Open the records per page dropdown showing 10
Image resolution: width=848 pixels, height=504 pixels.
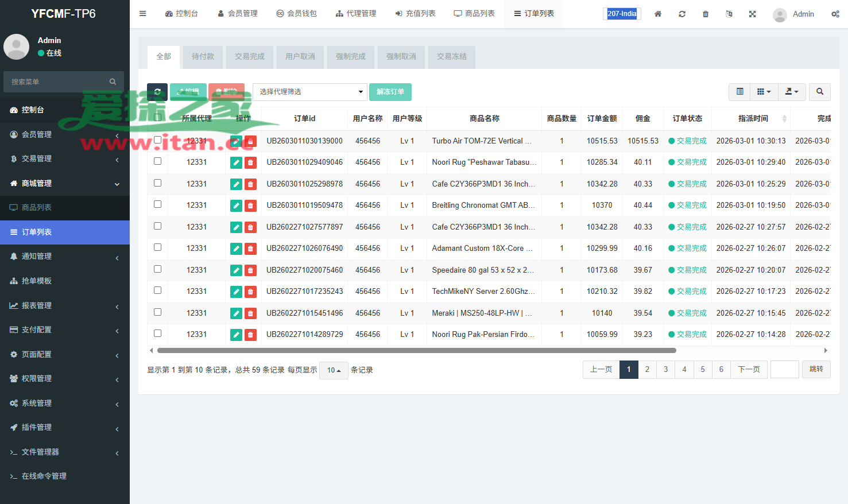point(334,370)
